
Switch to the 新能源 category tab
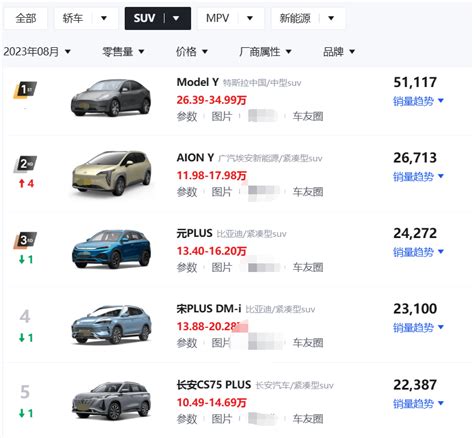pos(295,18)
